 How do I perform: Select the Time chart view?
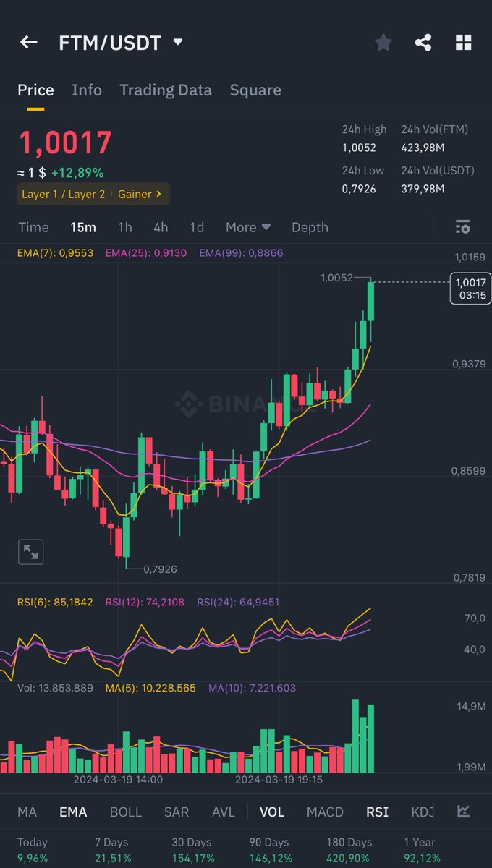(x=33, y=227)
